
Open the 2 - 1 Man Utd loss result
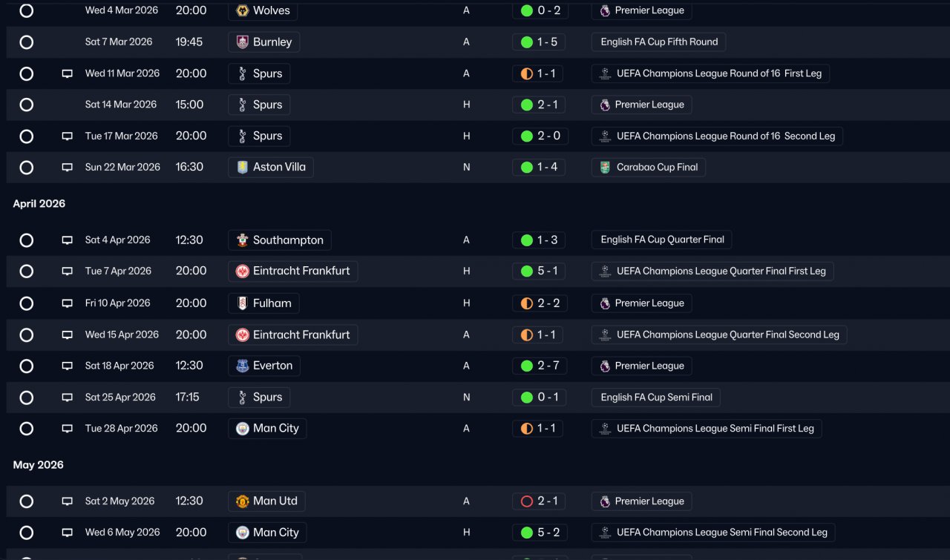pyautogui.click(x=539, y=501)
